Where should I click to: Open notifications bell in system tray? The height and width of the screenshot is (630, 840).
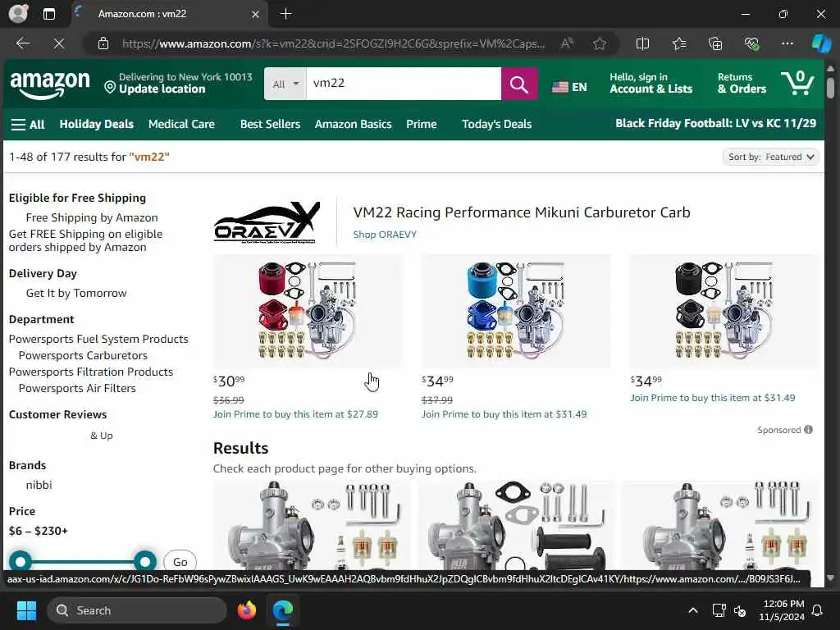coord(818,610)
